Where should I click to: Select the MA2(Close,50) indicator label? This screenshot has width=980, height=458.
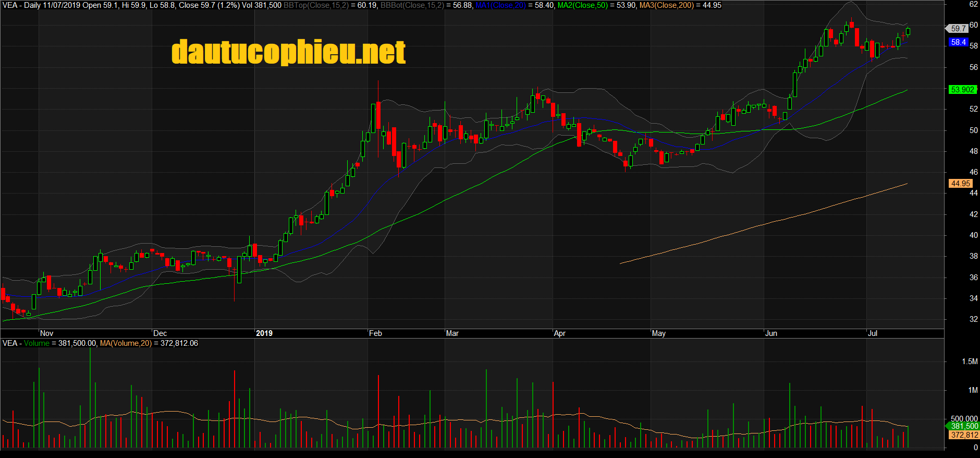tap(583, 5)
